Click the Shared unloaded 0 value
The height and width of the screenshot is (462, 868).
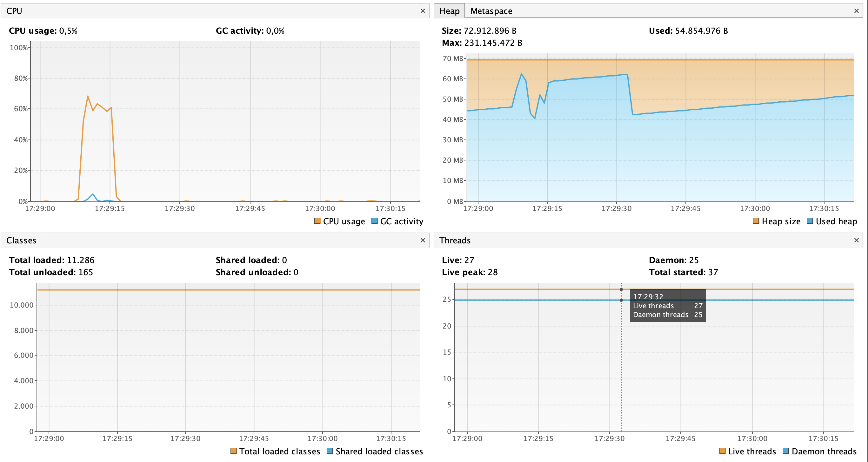[296, 272]
